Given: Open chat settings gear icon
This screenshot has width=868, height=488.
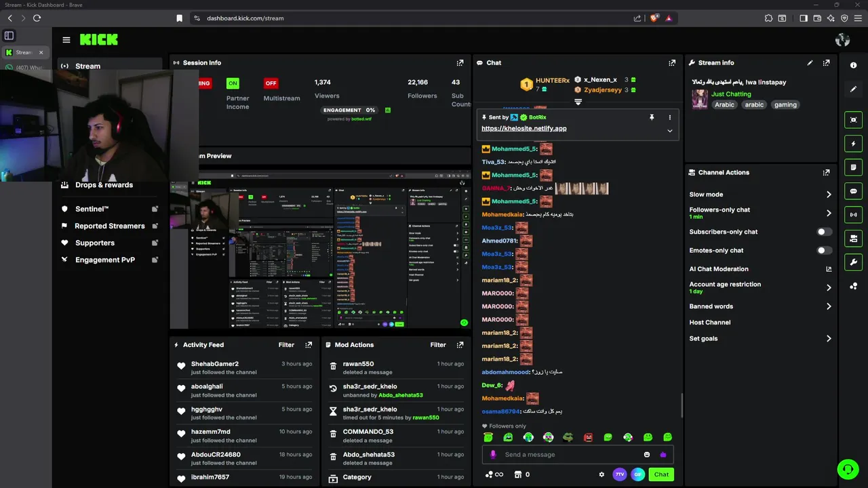Looking at the screenshot, I should pos(601,474).
